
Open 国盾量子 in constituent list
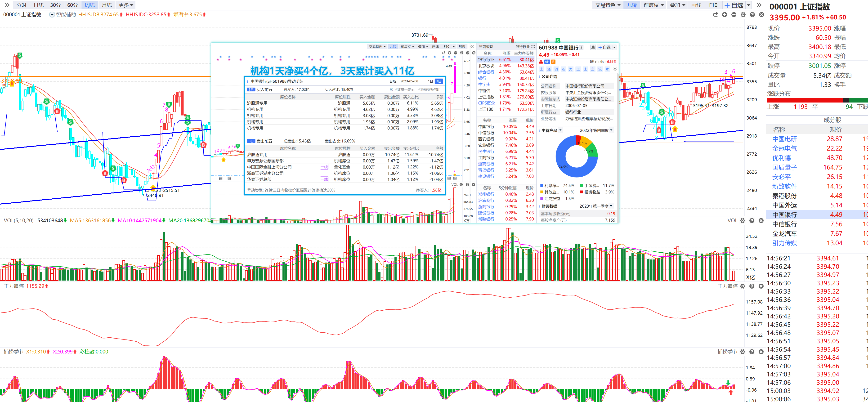[x=784, y=167]
